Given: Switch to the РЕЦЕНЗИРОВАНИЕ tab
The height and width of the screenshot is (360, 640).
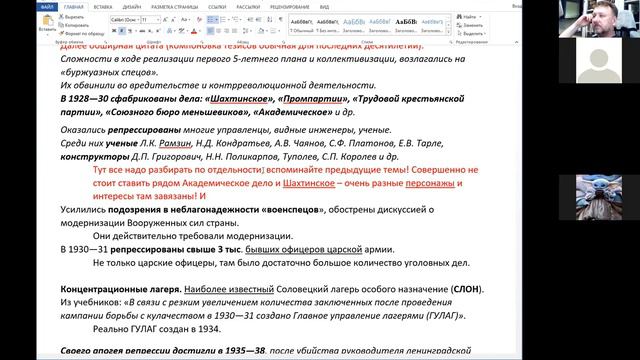Looking at the screenshot, I should [x=289, y=7].
